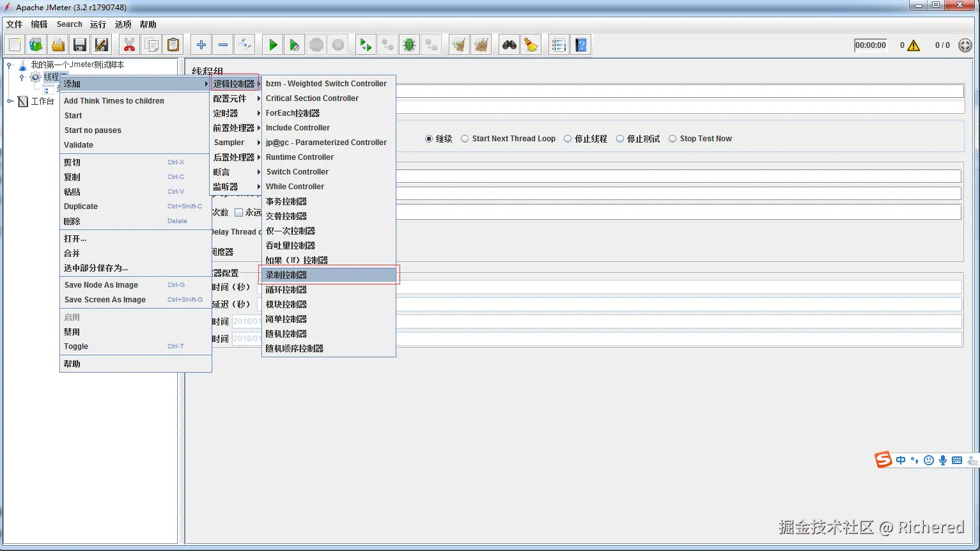Click the remote engines globe icon

[x=965, y=45]
